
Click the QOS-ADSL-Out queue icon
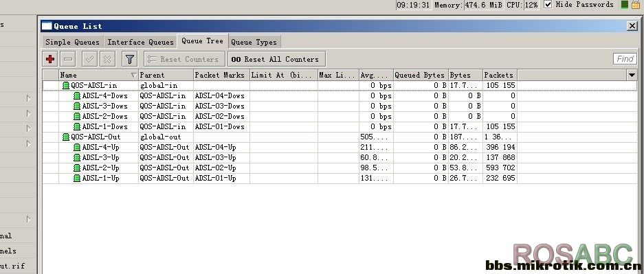click(66, 137)
